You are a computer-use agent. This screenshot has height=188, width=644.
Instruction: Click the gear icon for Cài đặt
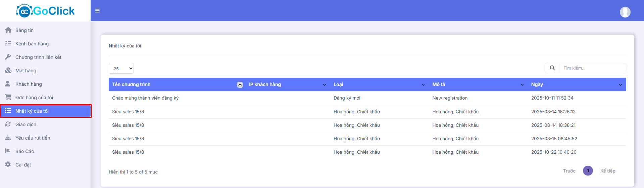tap(8, 165)
